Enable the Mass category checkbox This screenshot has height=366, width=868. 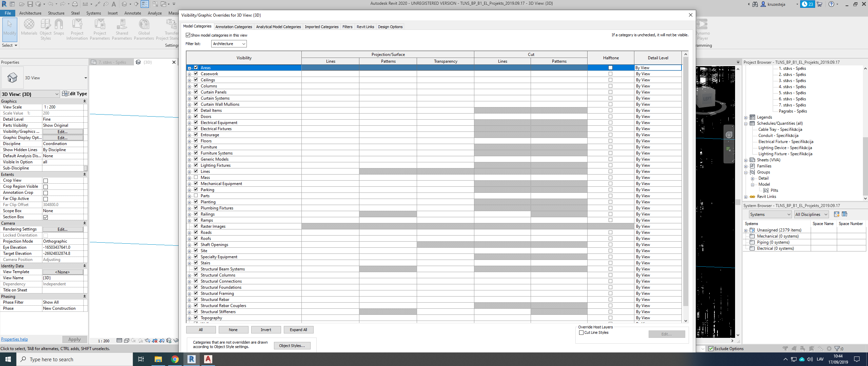click(196, 177)
